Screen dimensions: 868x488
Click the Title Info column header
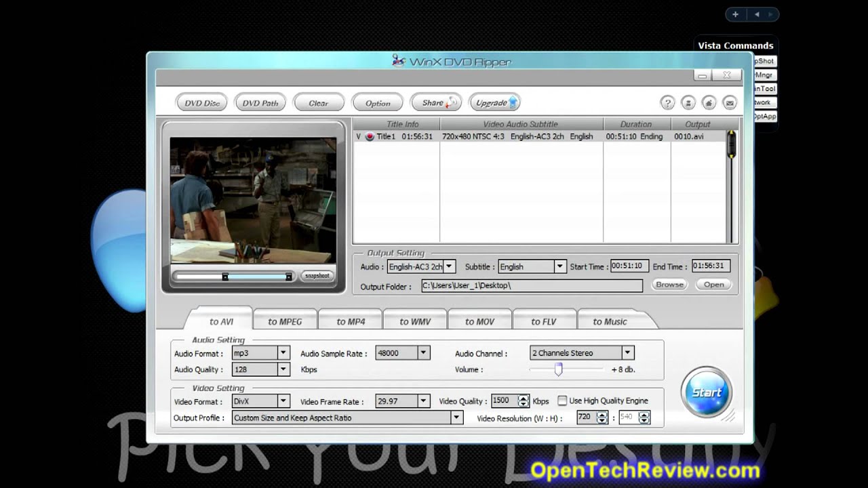402,124
